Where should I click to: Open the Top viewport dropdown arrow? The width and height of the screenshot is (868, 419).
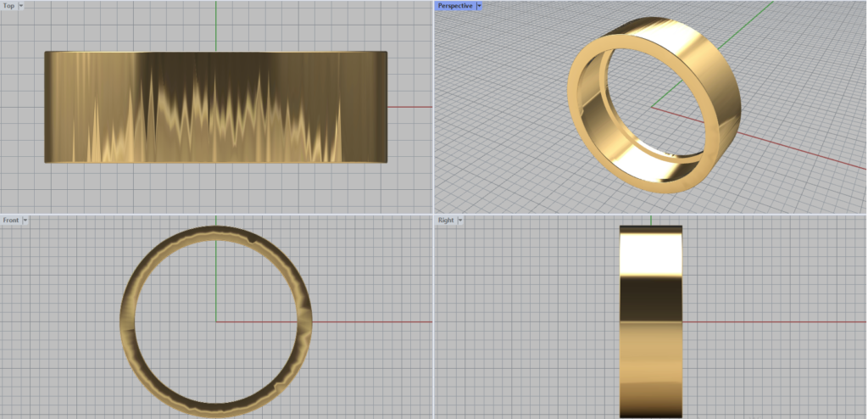[20, 6]
